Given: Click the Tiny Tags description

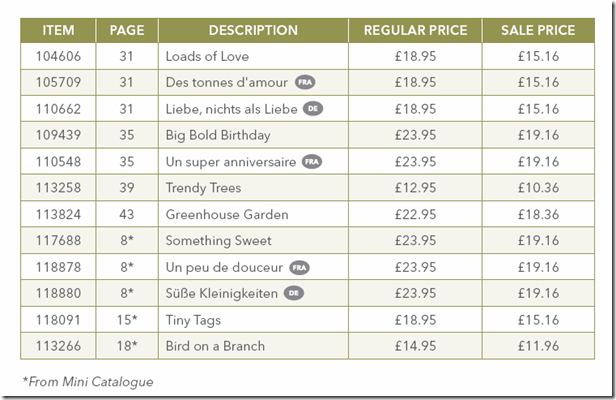Looking at the screenshot, I should 193,320.
